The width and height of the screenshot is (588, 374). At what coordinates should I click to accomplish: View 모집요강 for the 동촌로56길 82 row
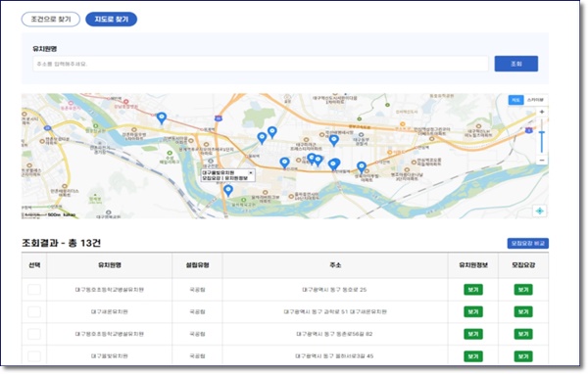point(523,334)
